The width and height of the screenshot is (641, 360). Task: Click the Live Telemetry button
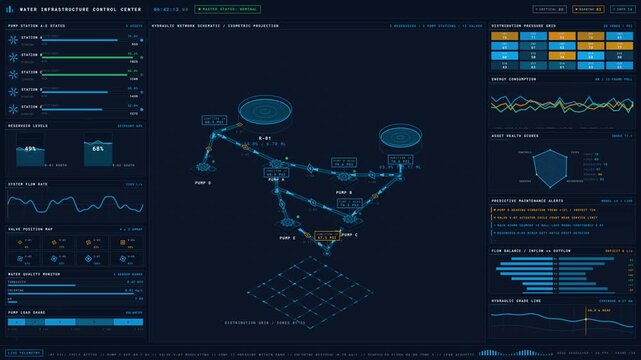24,353
